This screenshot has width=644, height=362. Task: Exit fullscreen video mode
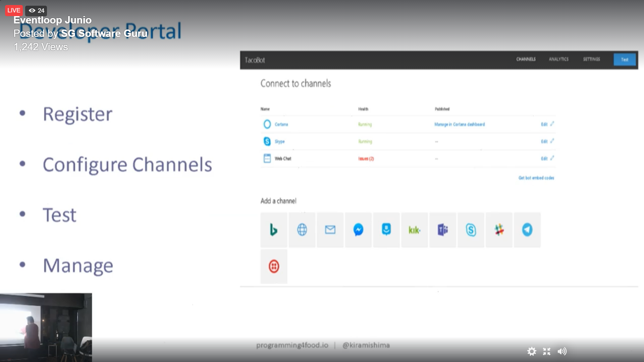pyautogui.click(x=547, y=351)
